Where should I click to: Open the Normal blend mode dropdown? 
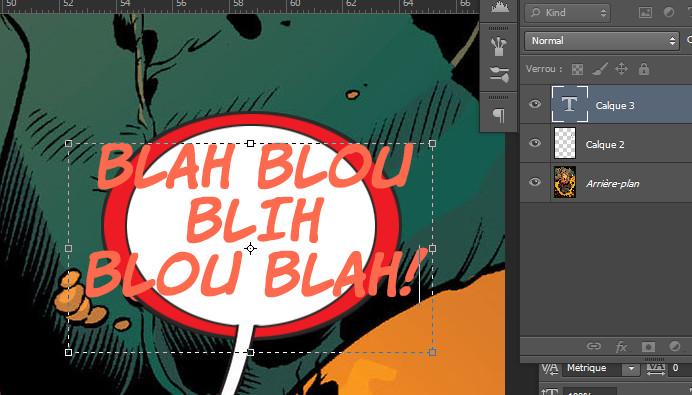tap(602, 41)
